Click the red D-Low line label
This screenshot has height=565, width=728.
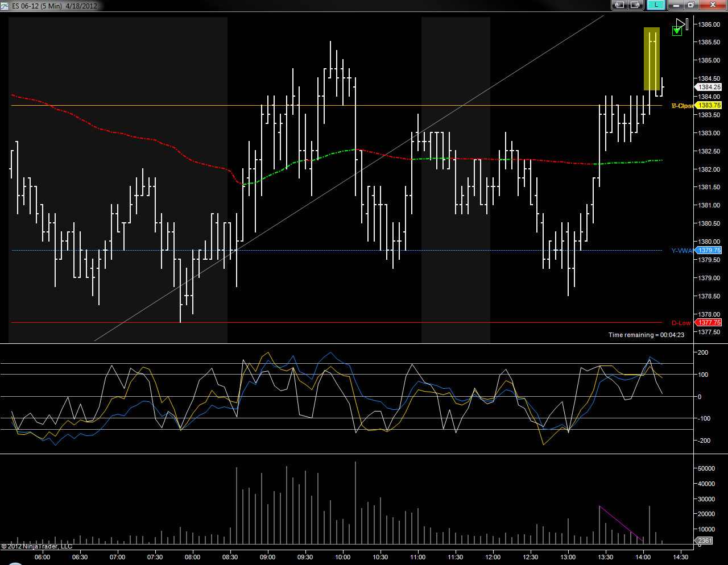click(x=681, y=323)
